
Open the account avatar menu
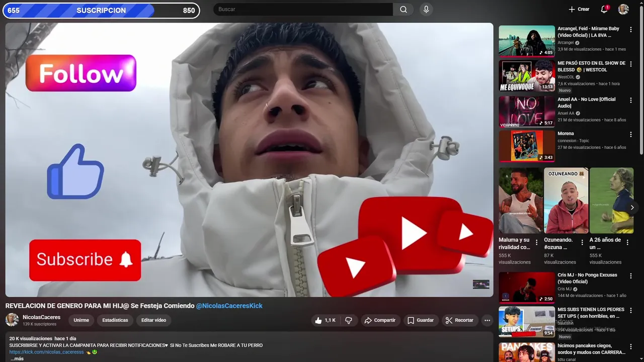click(623, 10)
